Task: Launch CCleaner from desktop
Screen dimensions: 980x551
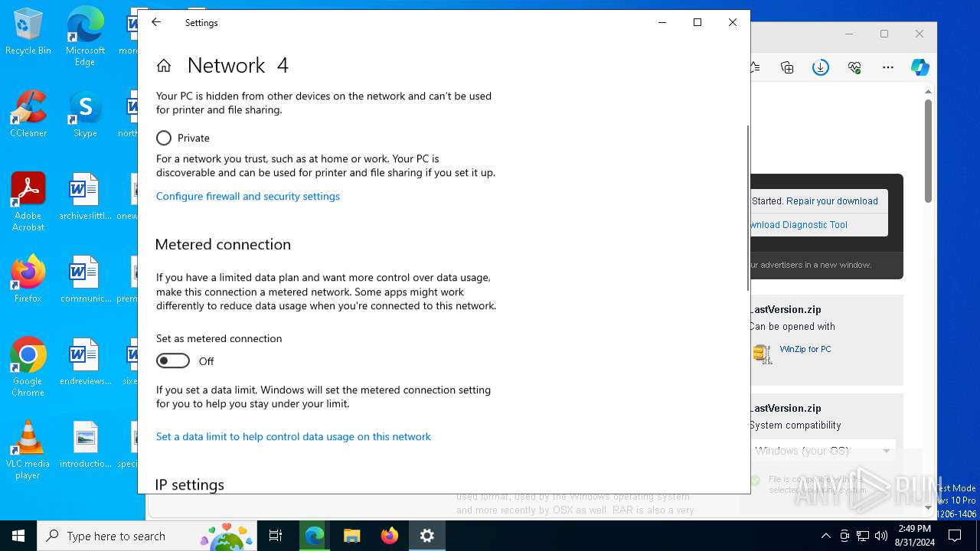Action: pos(28,115)
